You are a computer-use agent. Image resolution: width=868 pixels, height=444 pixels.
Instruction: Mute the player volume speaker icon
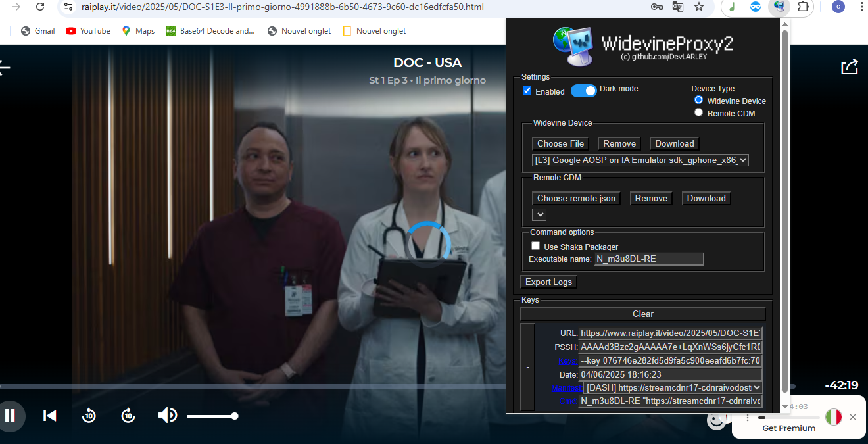pos(168,415)
